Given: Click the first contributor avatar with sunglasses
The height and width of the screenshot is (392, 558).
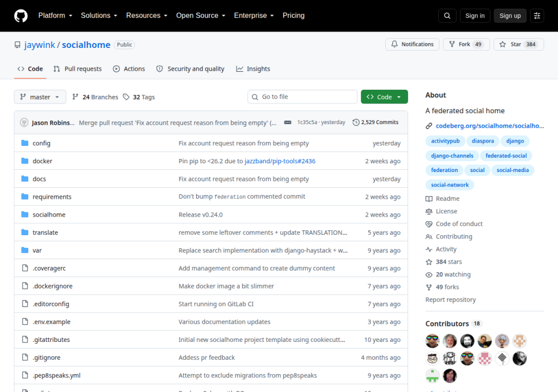Looking at the screenshot, I should click(x=432, y=341).
